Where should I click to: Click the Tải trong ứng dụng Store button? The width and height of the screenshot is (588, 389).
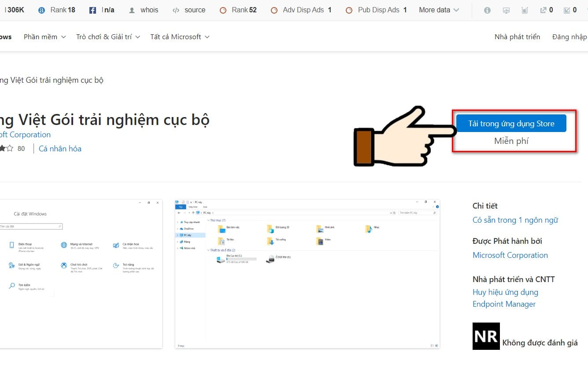511,124
